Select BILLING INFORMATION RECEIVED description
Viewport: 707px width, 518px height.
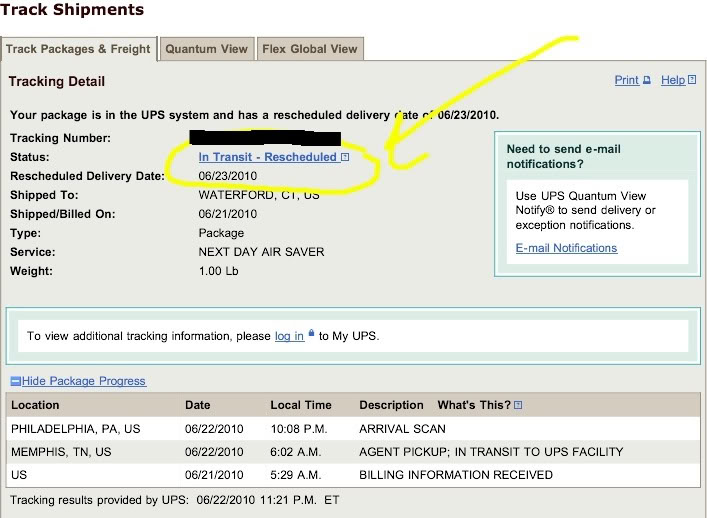[x=456, y=475]
